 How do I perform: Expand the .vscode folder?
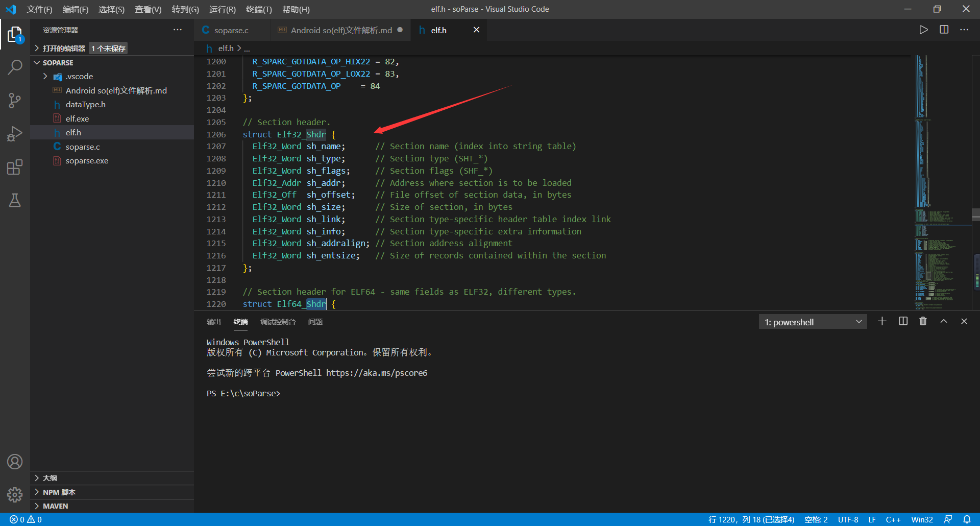[112, 76]
